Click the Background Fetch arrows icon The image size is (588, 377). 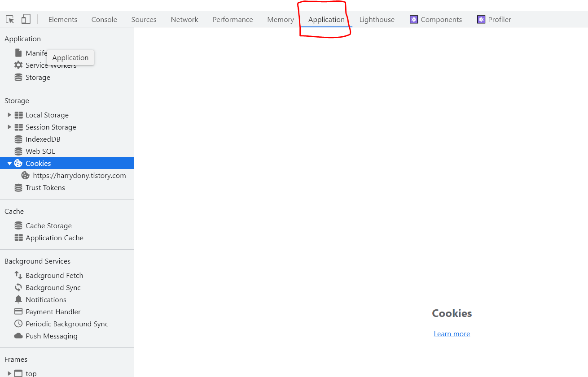click(18, 275)
